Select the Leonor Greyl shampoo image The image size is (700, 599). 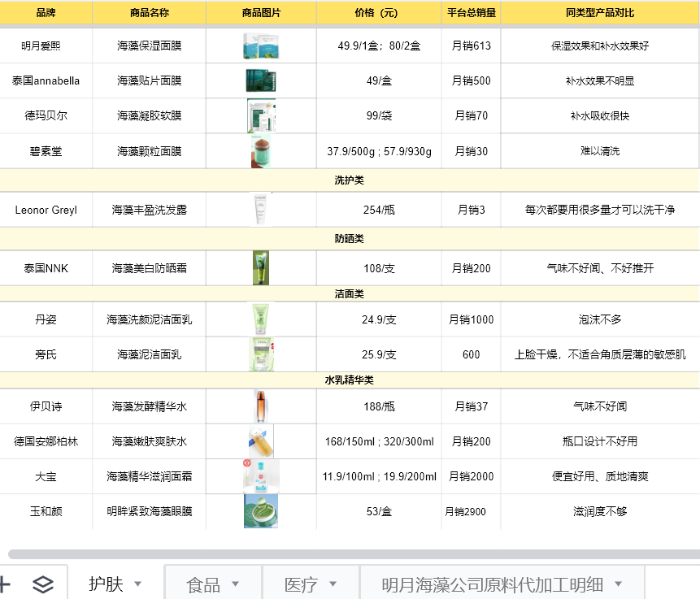click(x=261, y=210)
